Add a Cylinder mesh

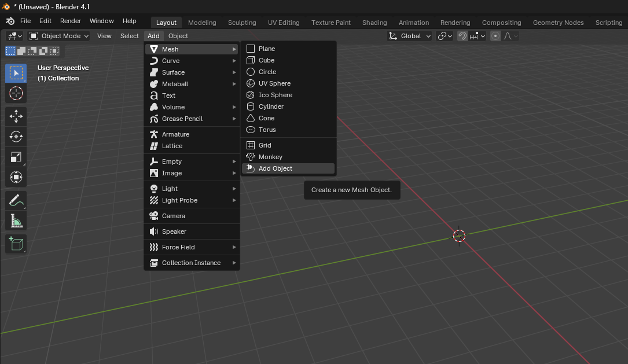[x=288, y=106]
